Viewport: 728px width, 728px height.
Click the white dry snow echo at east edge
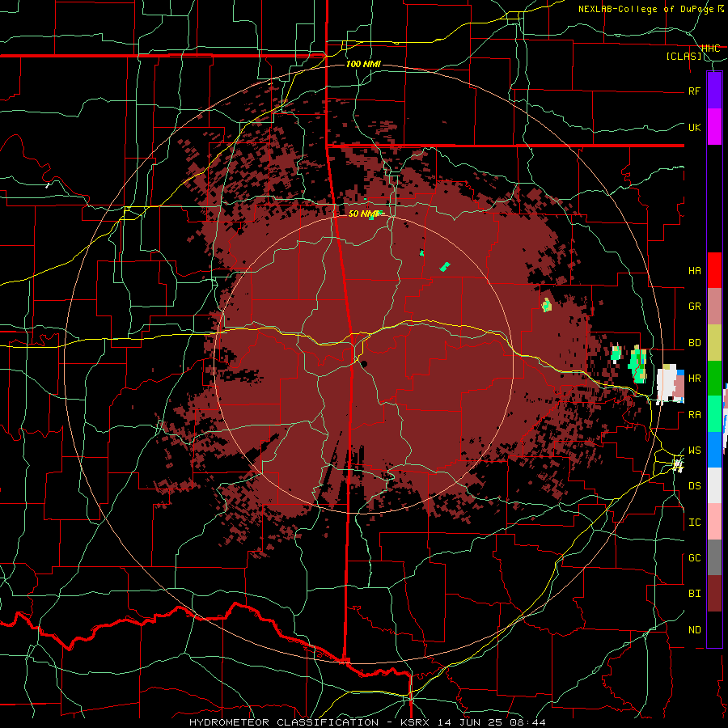tap(667, 384)
